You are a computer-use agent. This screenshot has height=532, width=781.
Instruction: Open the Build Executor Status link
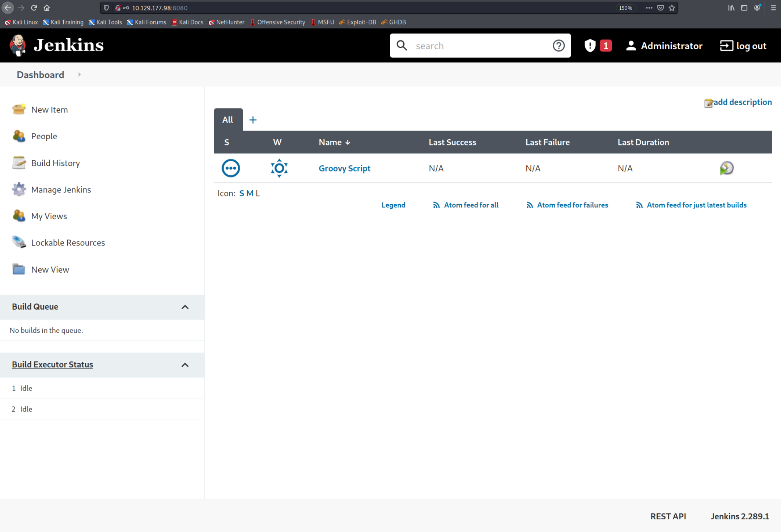(x=52, y=364)
